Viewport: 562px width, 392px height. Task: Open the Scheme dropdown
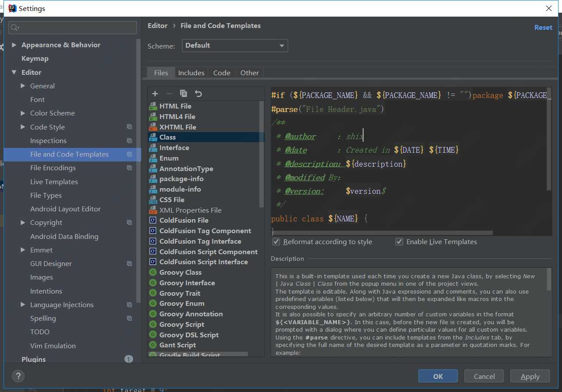point(235,45)
